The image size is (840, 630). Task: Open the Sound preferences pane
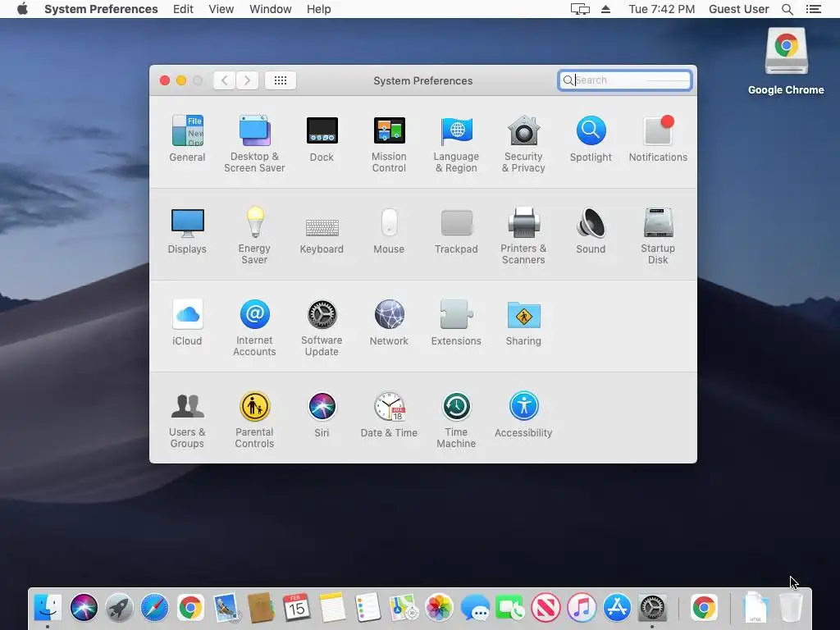pyautogui.click(x=591, y=231)
